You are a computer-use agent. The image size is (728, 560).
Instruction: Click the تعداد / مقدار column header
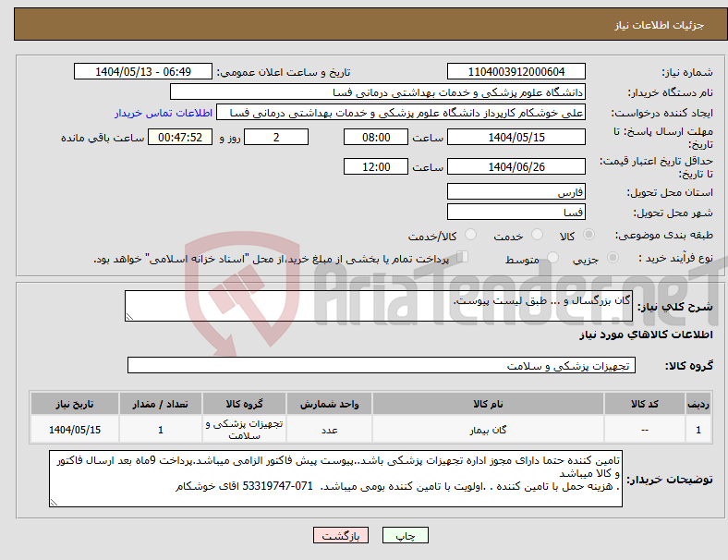click(160, 404)
